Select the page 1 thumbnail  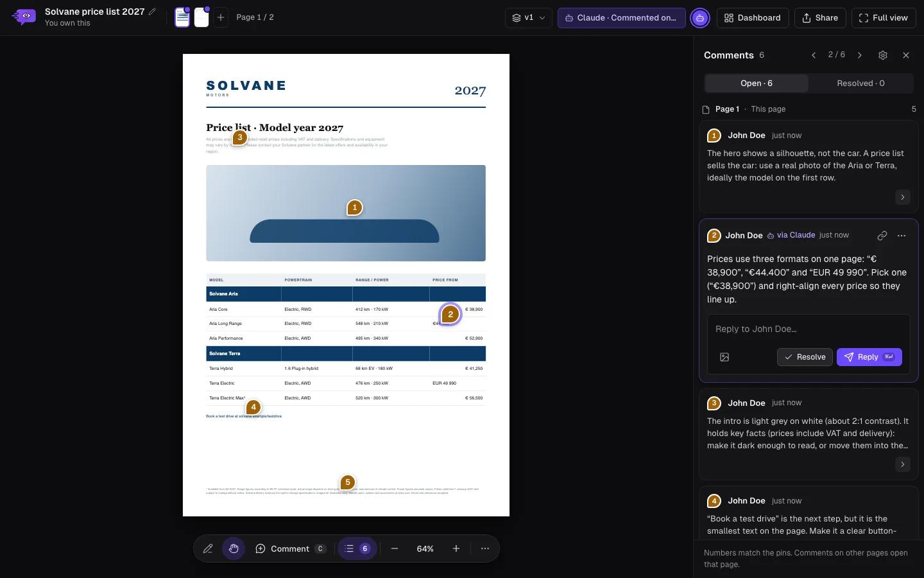[x=182, y=17]
